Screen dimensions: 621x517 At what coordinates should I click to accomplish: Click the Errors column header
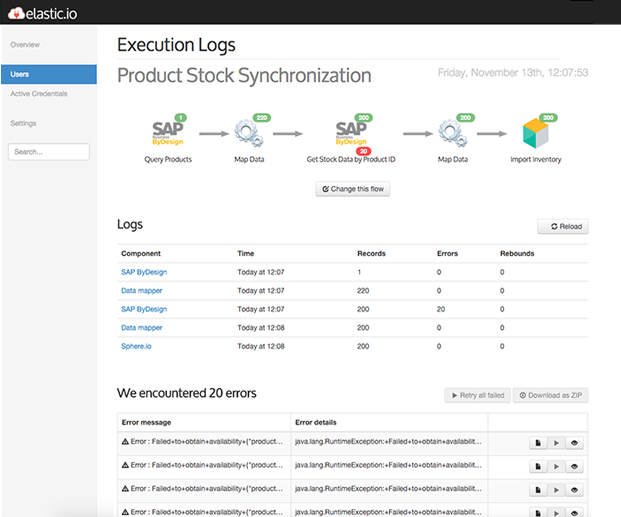pyautogui.click(x=448, y=254)
